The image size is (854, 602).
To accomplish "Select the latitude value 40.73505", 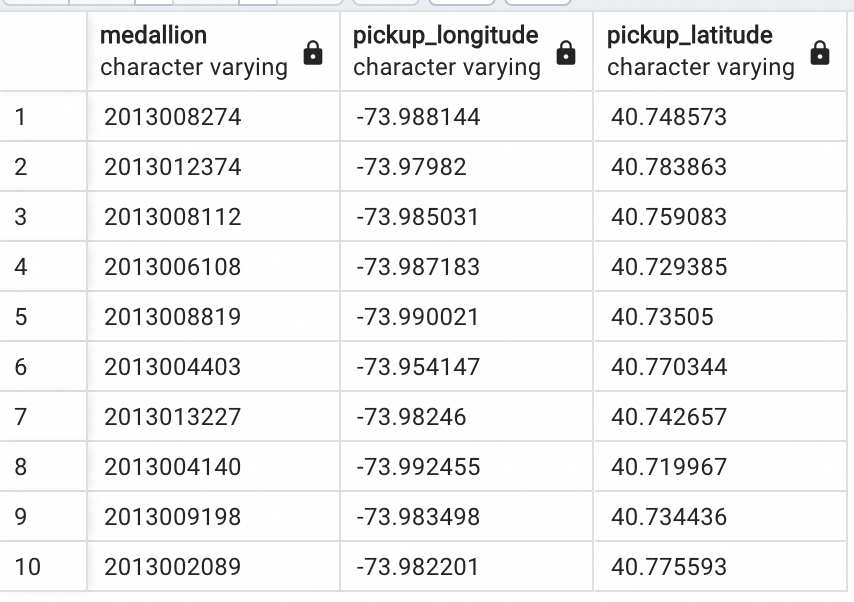I will (662, 317).
